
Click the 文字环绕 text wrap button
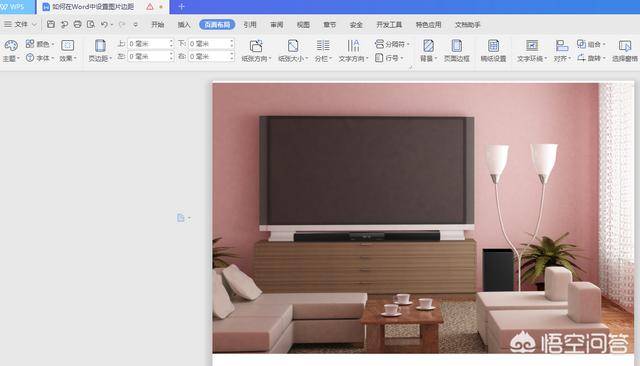(x=532, y=51)
